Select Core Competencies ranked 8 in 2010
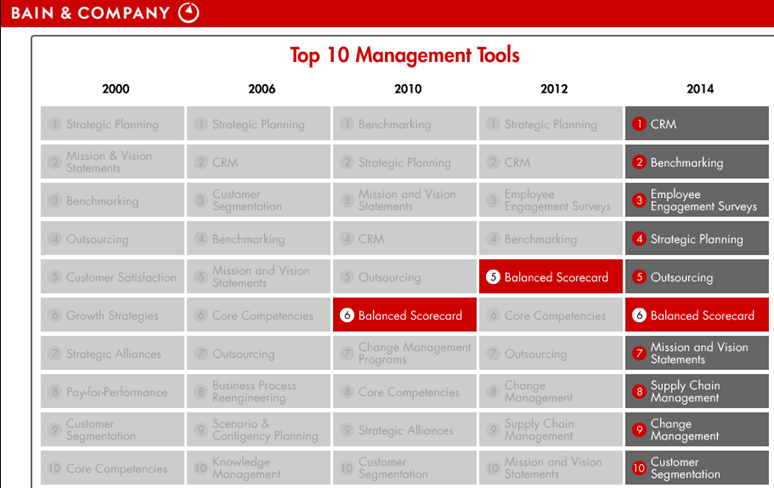The image size is (774, 488). (405, 391)
